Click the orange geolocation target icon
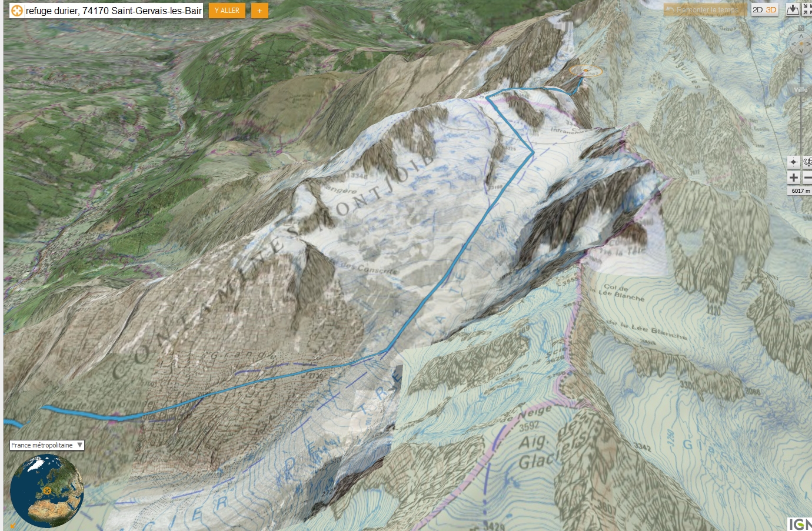 point(17,11)
